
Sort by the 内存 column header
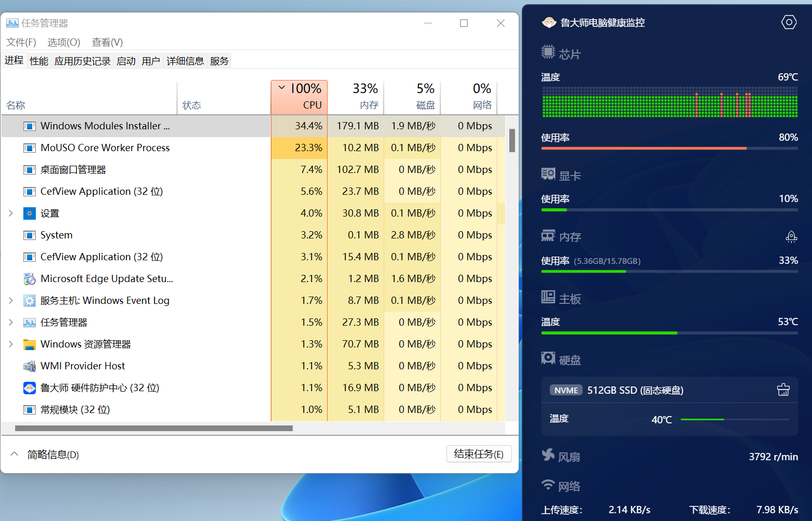click(x=356, y=98)
